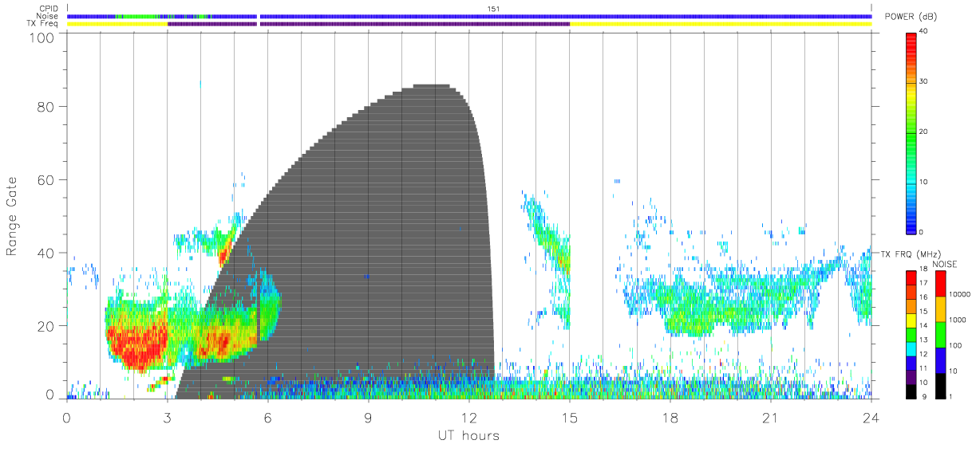Click the '1' label on the NOISE legend

[x=949, y=396]
